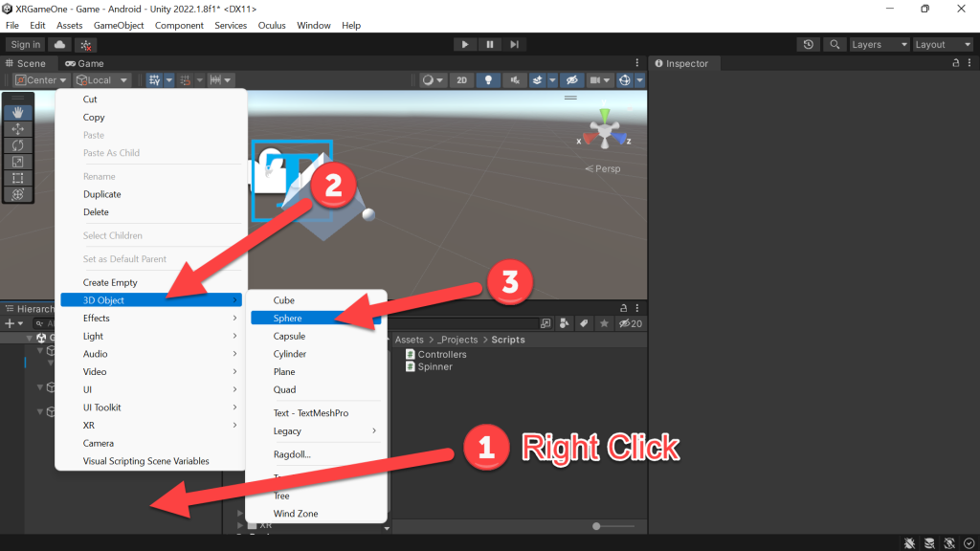Viewport: 980px width, 551px height.
Task: Click the Pause button
Action: click(x=489, y=44)
